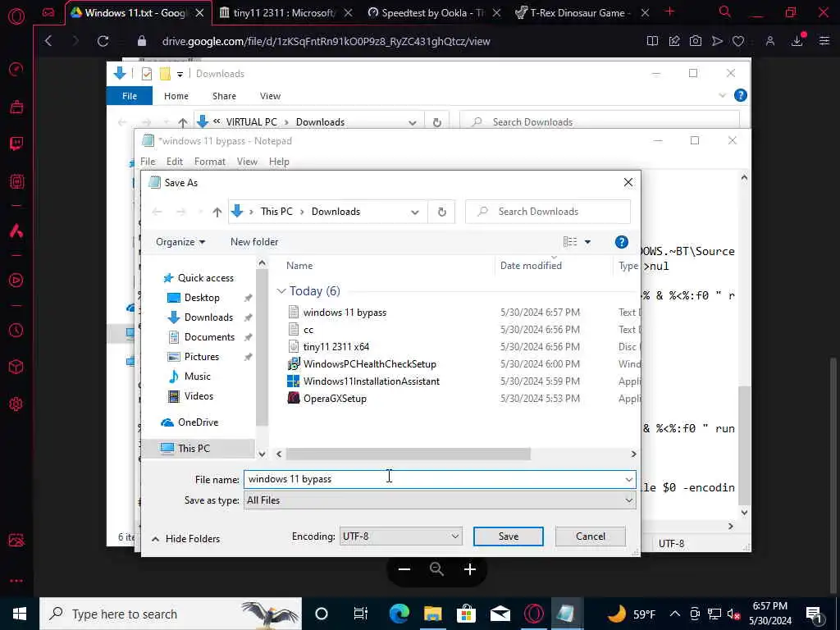Open the Aria AI icon in sidebar
Viewport: 840px width, 630px height.
point(16,231)
